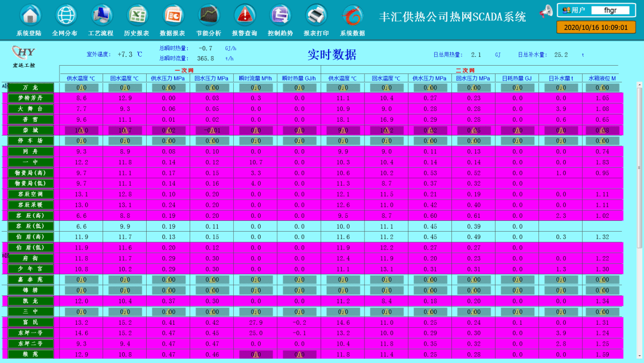The height and width of the screenshot is (363, 644).
Task: Open 控制趋势 icon
Action: point(280,15)
